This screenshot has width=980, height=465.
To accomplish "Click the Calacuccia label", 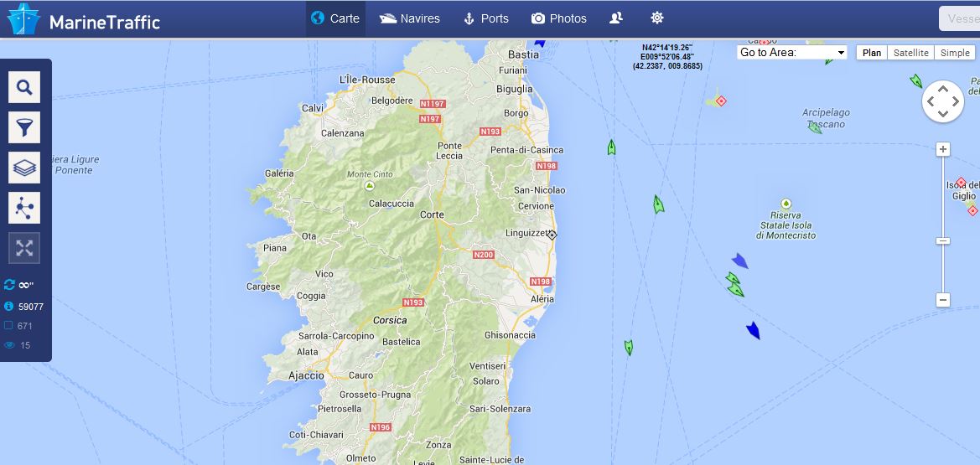I will point(391,203).
